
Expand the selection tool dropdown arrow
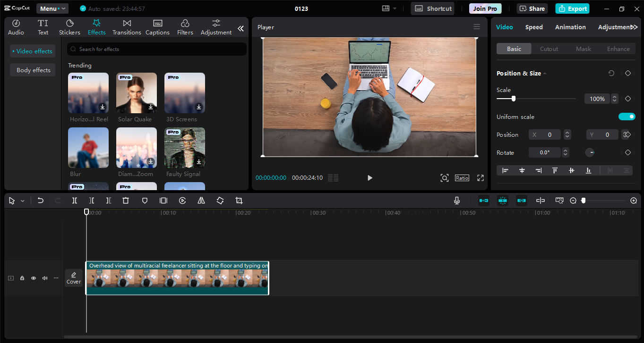22,201
